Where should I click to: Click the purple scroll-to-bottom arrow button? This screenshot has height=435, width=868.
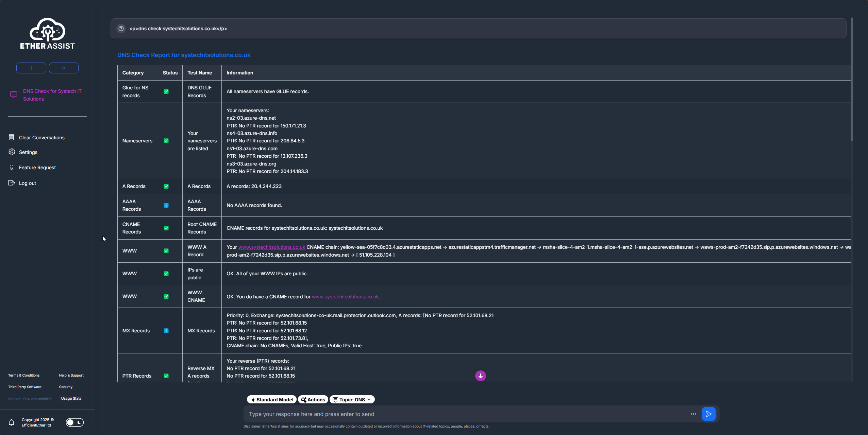coord(480,376)
